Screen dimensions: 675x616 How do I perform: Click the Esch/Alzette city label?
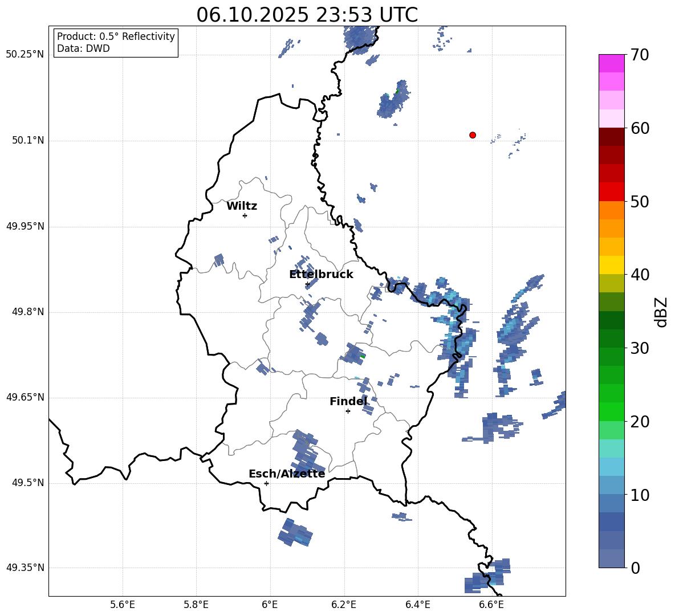[x=287, y=474]
